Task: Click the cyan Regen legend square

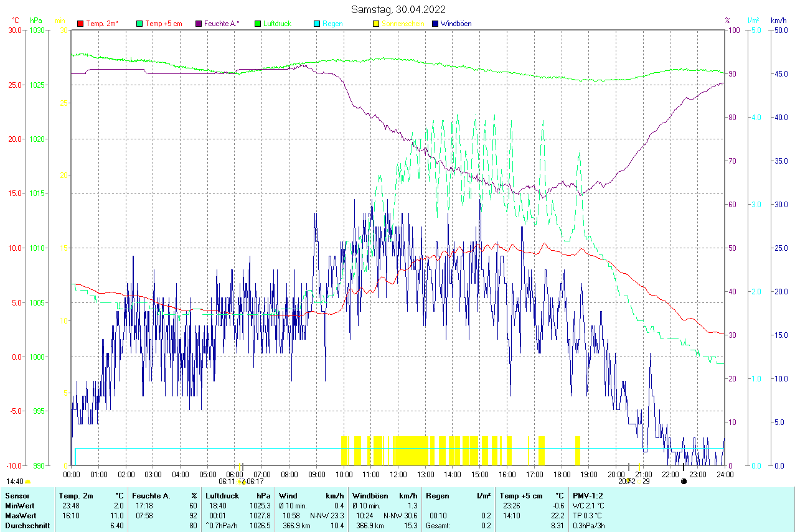Action: click(x=317, y=24)
